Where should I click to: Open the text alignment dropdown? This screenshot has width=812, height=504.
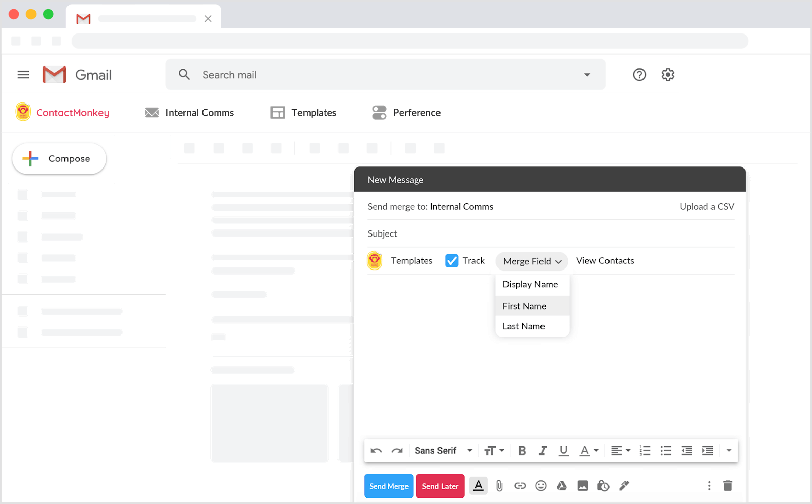[x=620, y=451]
